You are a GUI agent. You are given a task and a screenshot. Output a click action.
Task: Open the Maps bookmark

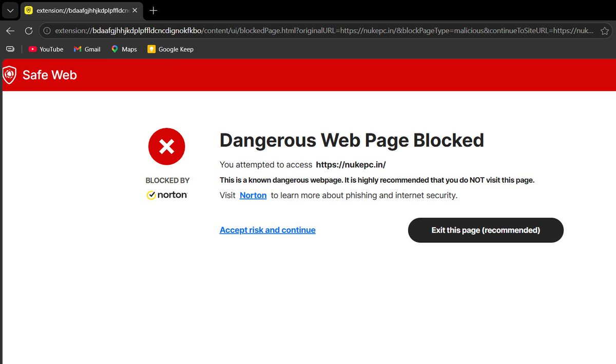point(124,49)
